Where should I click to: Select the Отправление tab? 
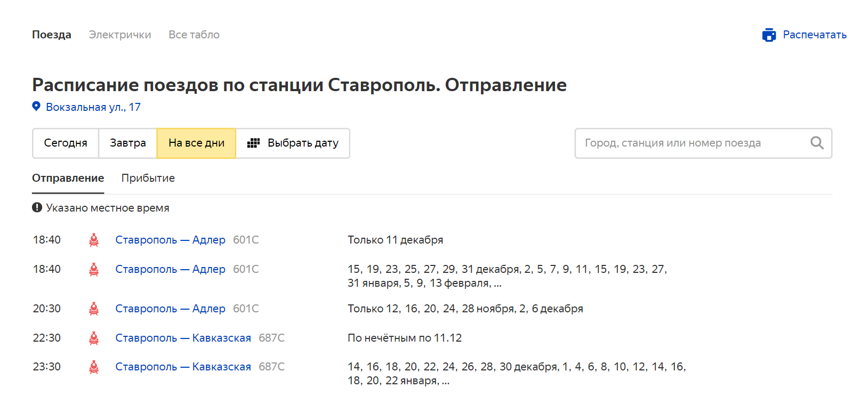pos(68,178)
